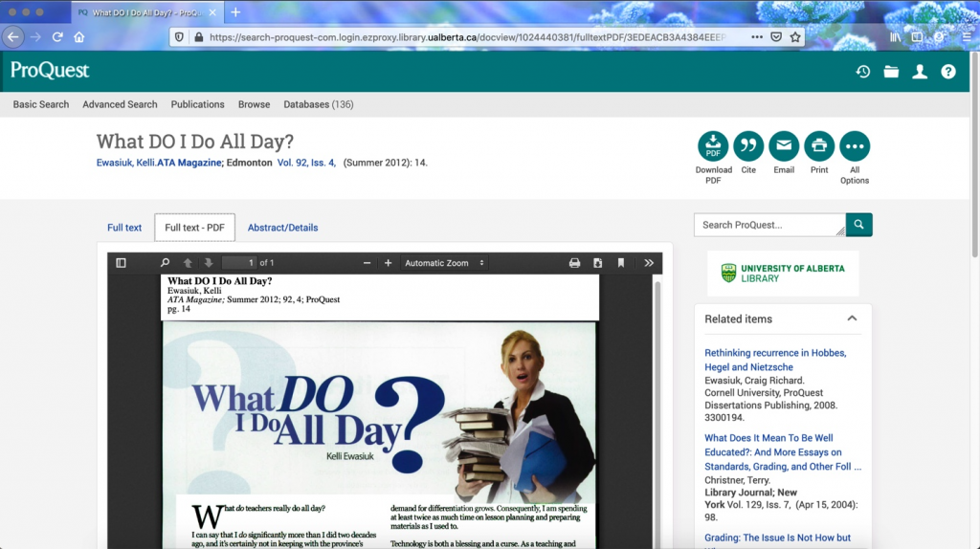
Task: Toggle the PDF viewer sidebar
Action: 122,263
